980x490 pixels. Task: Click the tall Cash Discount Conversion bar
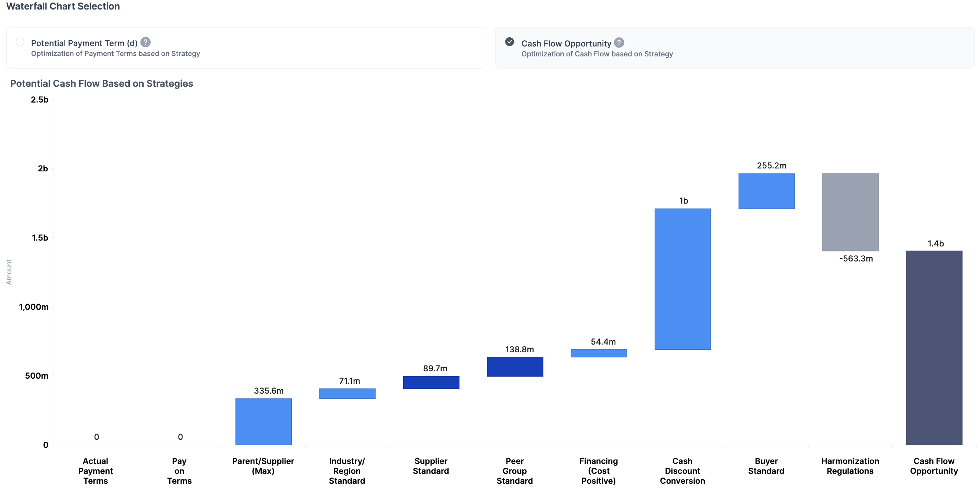click(682, 279)
